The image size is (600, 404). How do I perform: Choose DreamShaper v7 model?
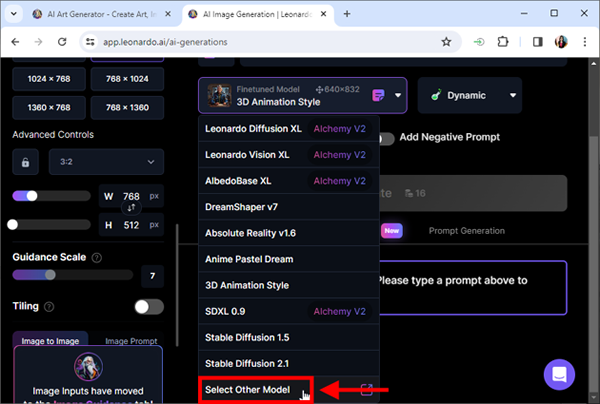pos(289,207)
